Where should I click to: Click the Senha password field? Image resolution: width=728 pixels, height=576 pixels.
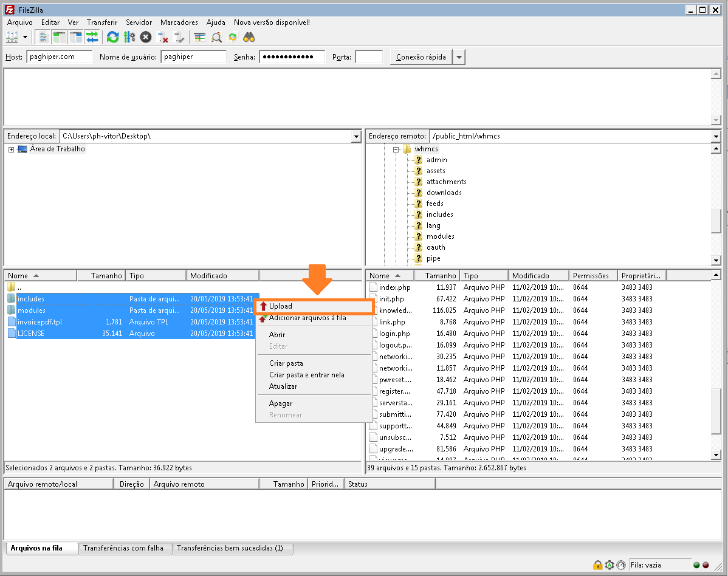292,57
